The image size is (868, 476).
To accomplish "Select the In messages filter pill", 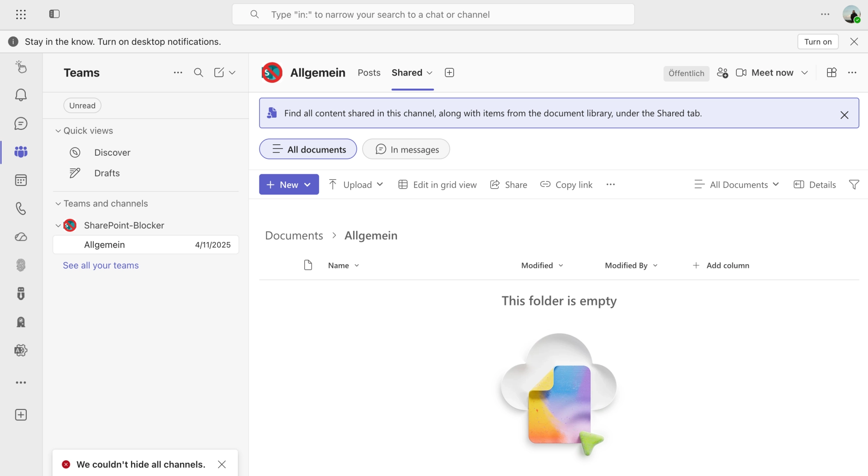I will 406,149.
